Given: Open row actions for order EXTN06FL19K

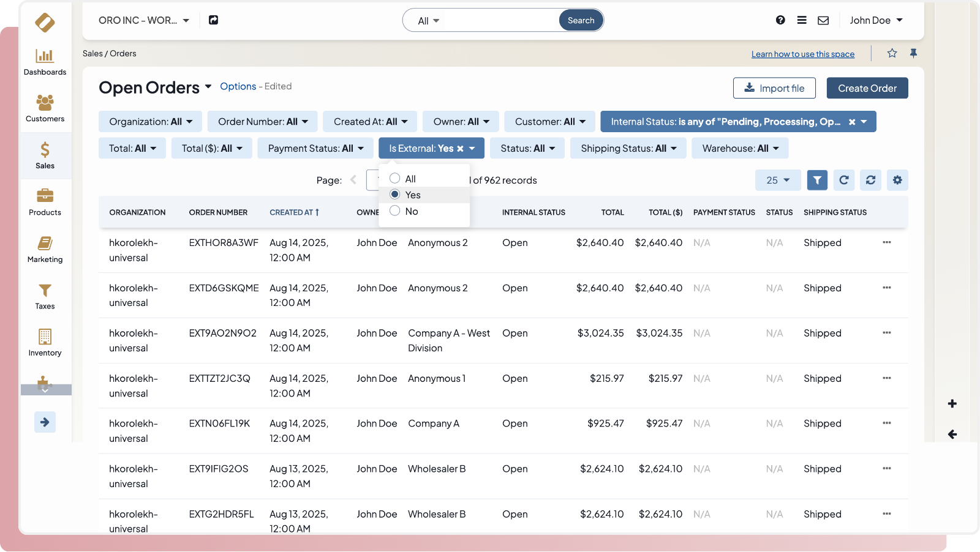Looking at the screenshot, I should coord(886,423).
